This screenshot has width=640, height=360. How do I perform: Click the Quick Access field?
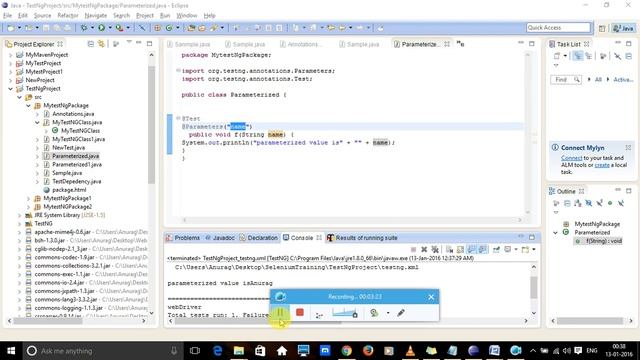click(558, 27)
